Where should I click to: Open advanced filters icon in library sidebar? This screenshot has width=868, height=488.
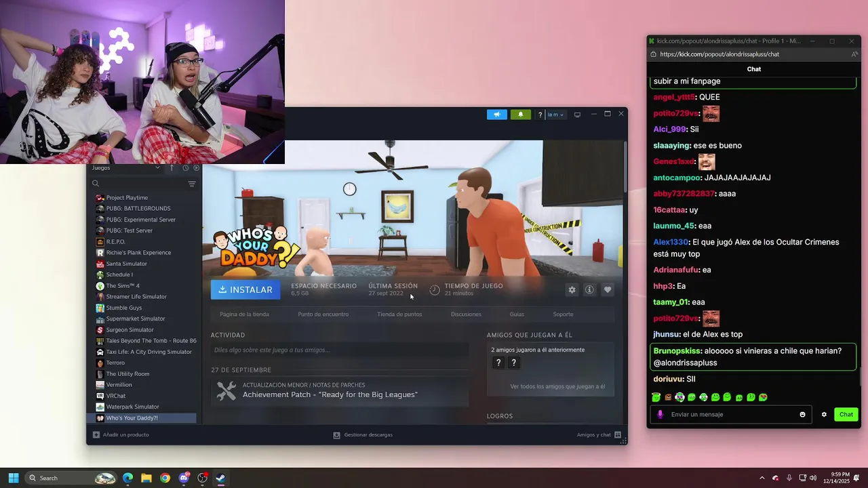click(x=192, y=184)
